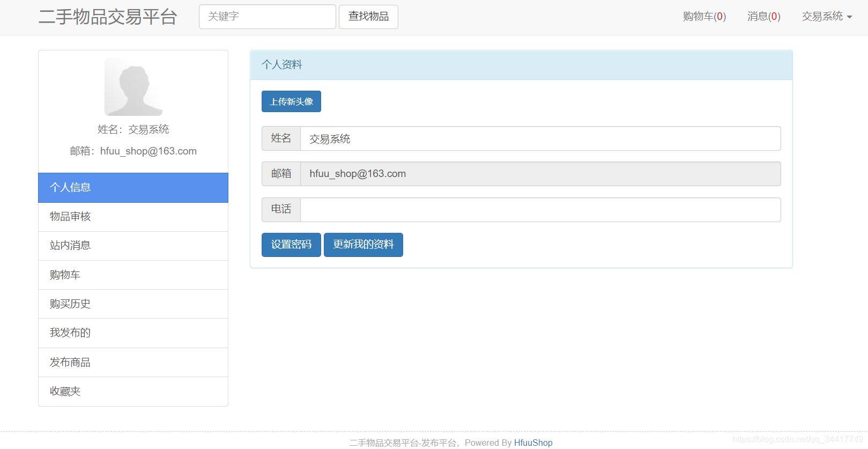This screenshot has height=449, width=868.
Task: Click the 查找物品 search button
Action: click(x=368, y=17)
